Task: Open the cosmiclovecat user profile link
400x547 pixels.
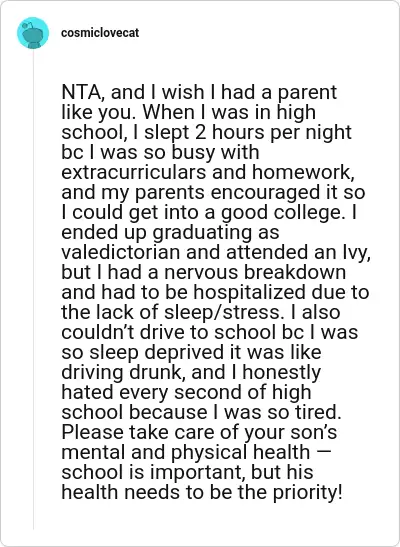Action: pos(100,33)
